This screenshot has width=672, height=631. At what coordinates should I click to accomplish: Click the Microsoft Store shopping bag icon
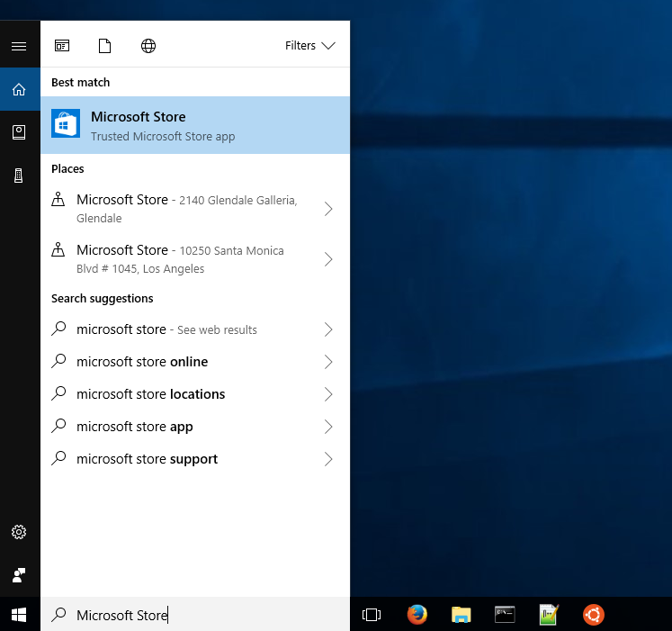(x=66, y=123)
